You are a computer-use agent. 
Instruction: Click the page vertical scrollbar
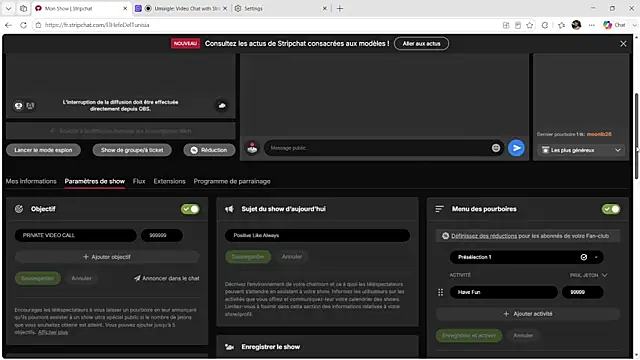[x=636, y=136]
